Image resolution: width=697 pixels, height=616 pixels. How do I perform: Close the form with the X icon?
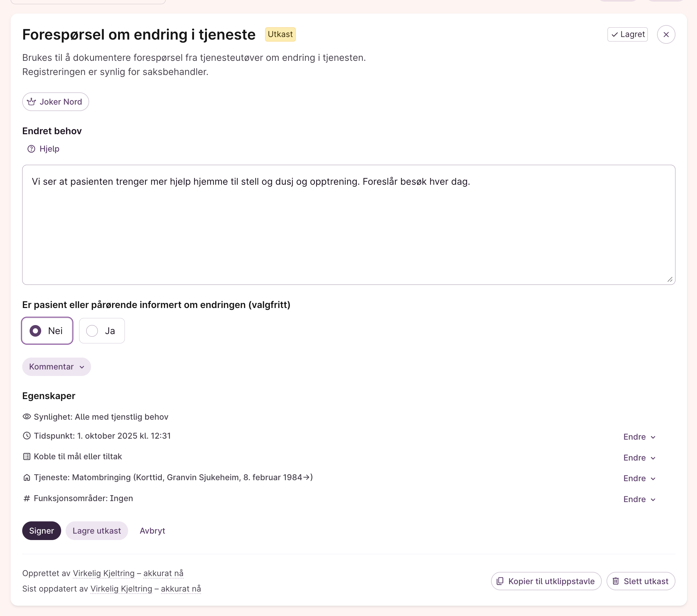[666, 34]
